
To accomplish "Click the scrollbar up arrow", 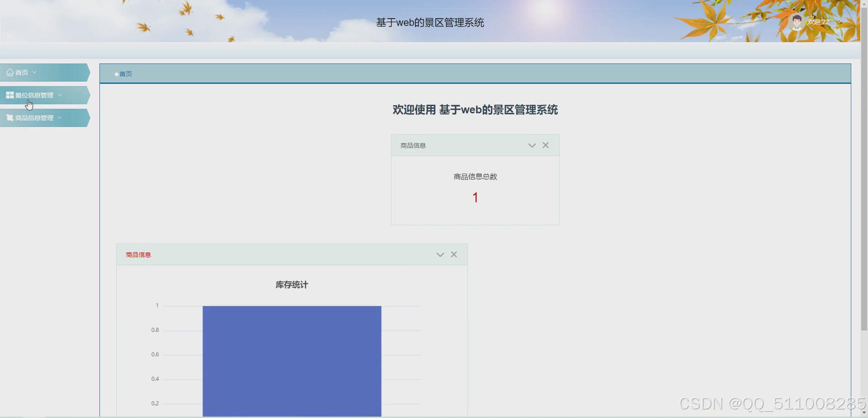I will 864,3.
